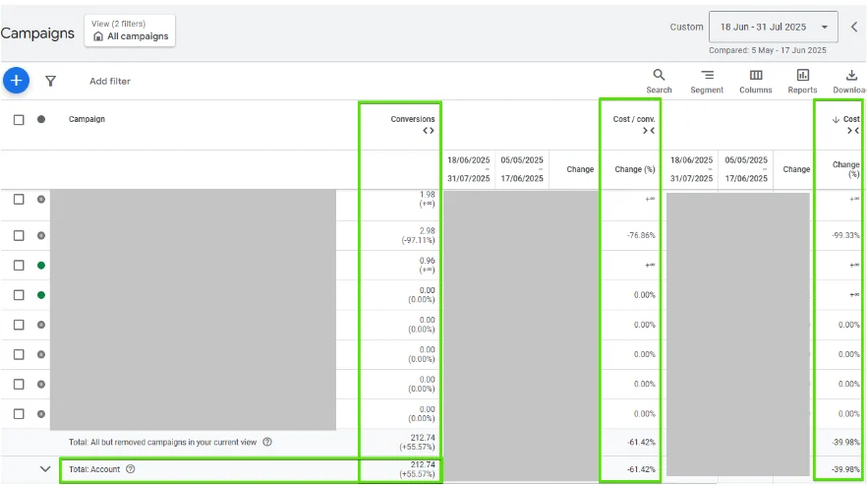Click the status dot of the 1.98 conversions row
The height and width of the screenshot is (486, 868).
tap(41, 199)
